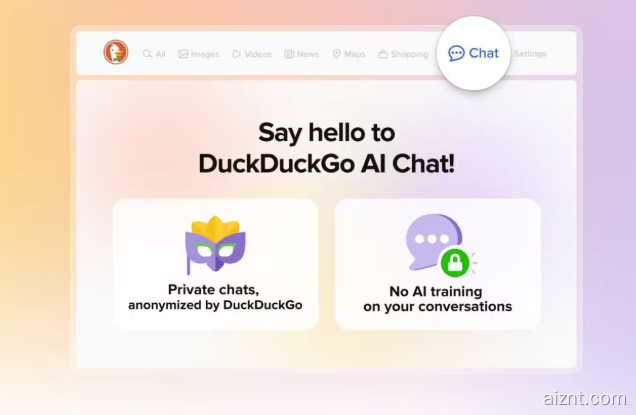Screen dimensions: 636x415
Task: Go to the News tab
Action: pyautogui.click(x=301, y=54)
